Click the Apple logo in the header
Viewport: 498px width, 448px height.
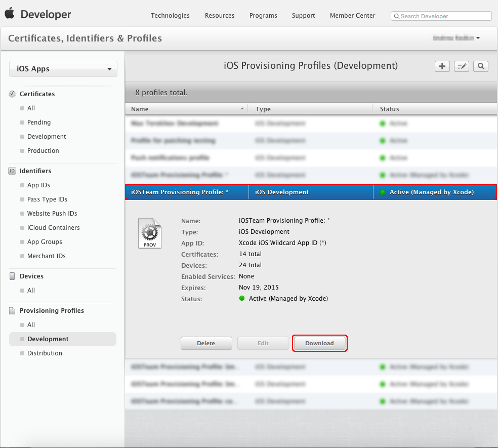(x=9, y=14)
